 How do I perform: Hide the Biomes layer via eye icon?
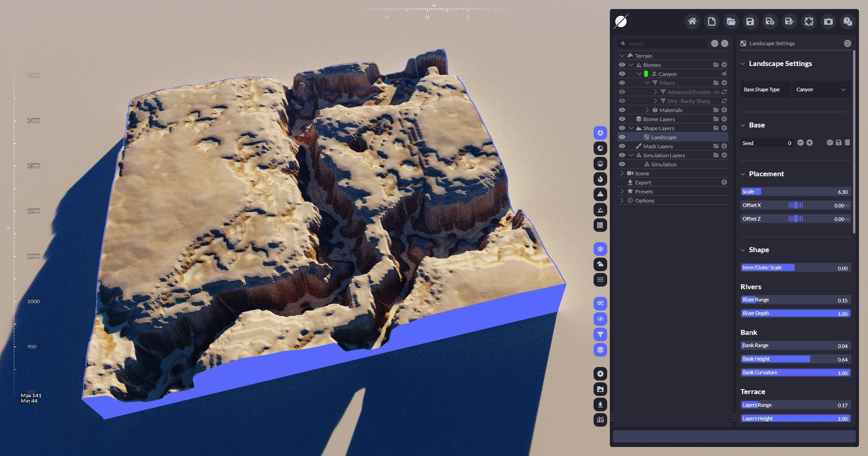(x=622, y=65)
